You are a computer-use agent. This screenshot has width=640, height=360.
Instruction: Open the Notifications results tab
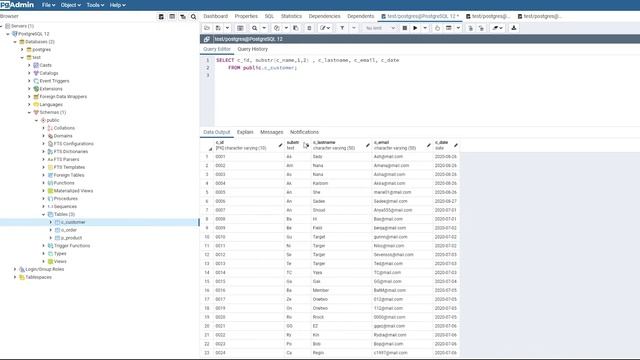pos(304,132)
